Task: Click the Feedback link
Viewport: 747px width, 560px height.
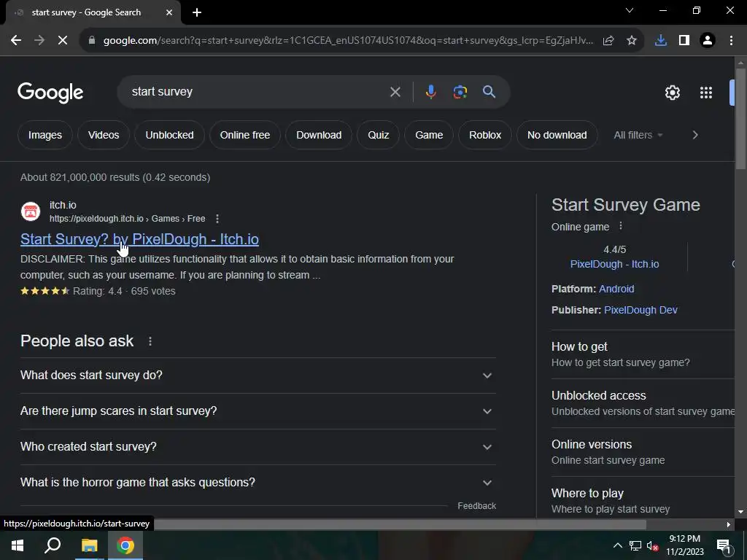Action: pos(476,506)
